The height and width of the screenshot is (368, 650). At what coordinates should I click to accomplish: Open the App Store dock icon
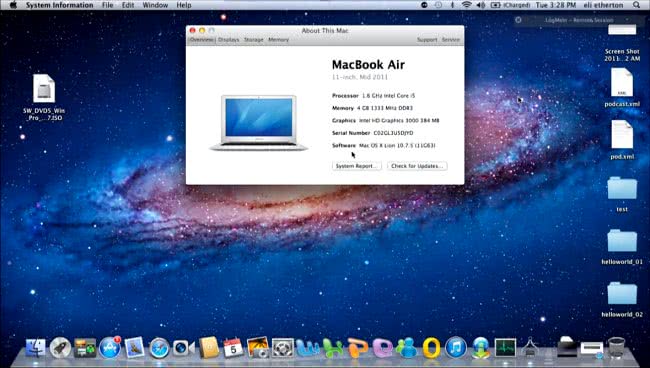pyautogui.click(x=109, y=347)
